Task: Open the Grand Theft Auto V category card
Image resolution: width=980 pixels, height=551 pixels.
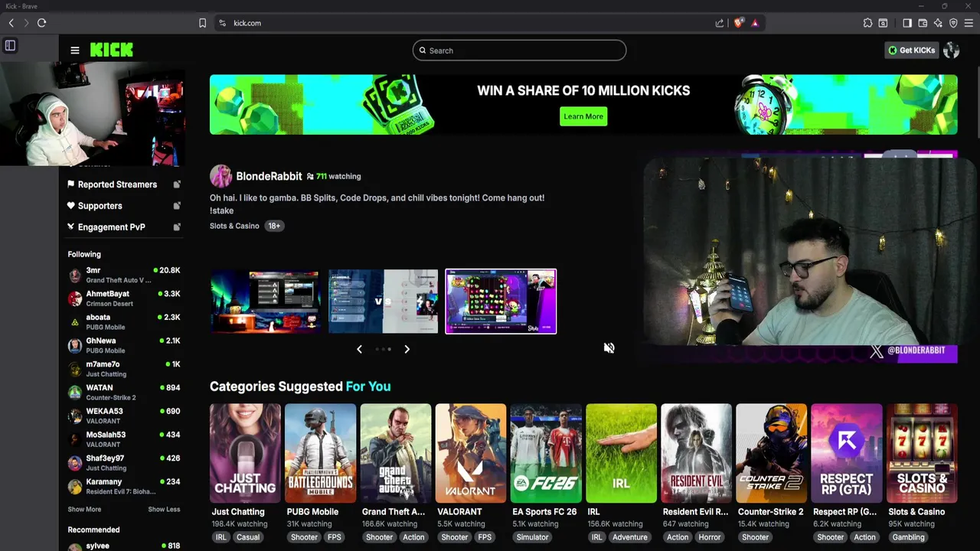Action: click(395, 453)
